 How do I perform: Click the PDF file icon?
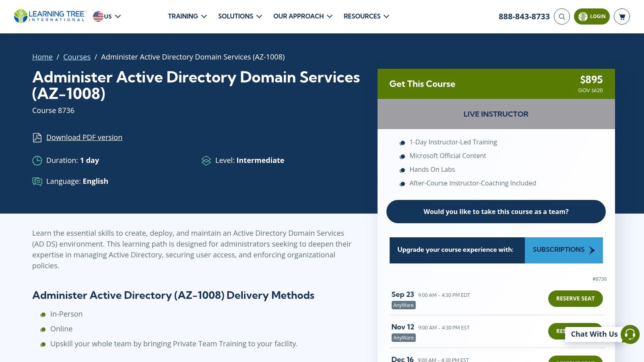37,138
